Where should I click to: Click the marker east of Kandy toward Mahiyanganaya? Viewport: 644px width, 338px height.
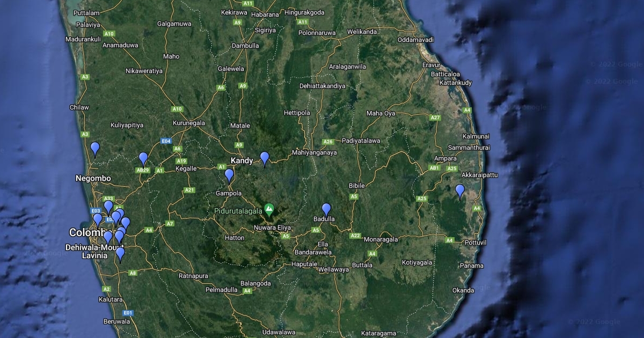click(265, 158)
